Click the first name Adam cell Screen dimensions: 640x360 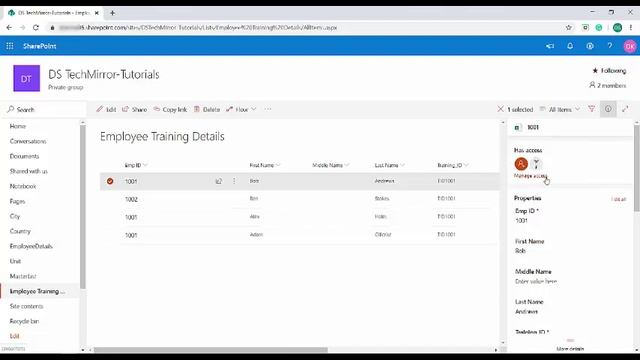pyautogui.click(x=256, y=234)
